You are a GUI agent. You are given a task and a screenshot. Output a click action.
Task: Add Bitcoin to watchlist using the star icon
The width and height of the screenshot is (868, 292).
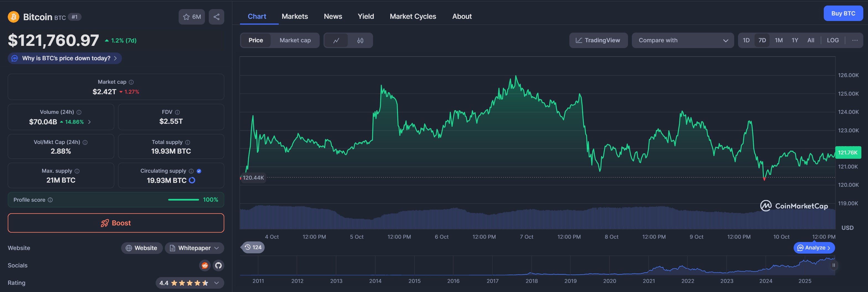pyautogui.click(x=186, y=17)
